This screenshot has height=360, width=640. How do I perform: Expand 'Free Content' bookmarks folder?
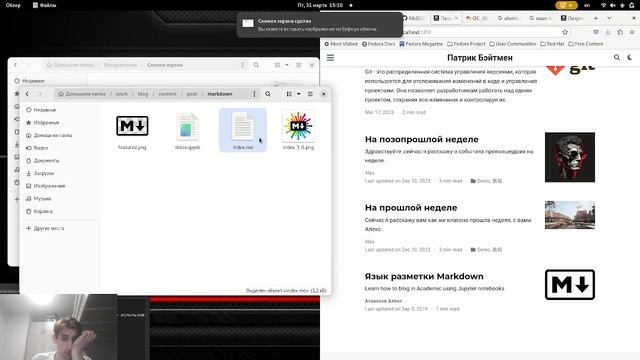(x=585, y=44)
